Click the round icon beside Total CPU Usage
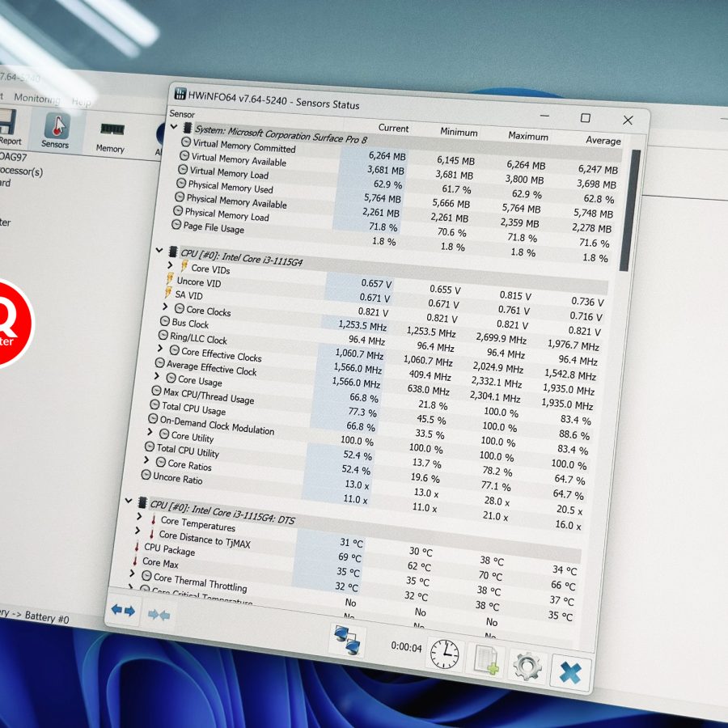The height and width of the screenshot is (728, 728). (x=154, y=405)
